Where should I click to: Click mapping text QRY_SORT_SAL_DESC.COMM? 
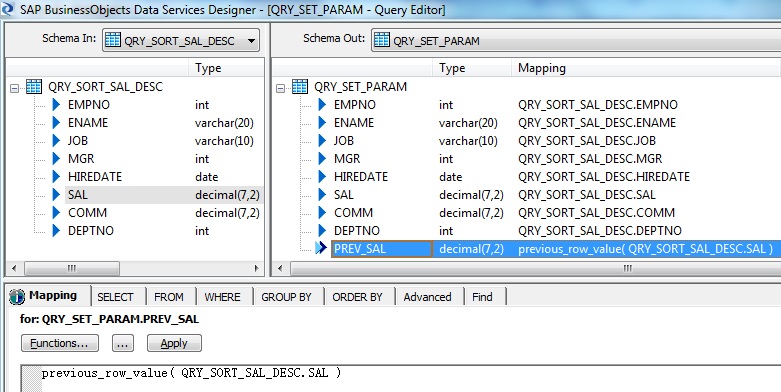596,213
